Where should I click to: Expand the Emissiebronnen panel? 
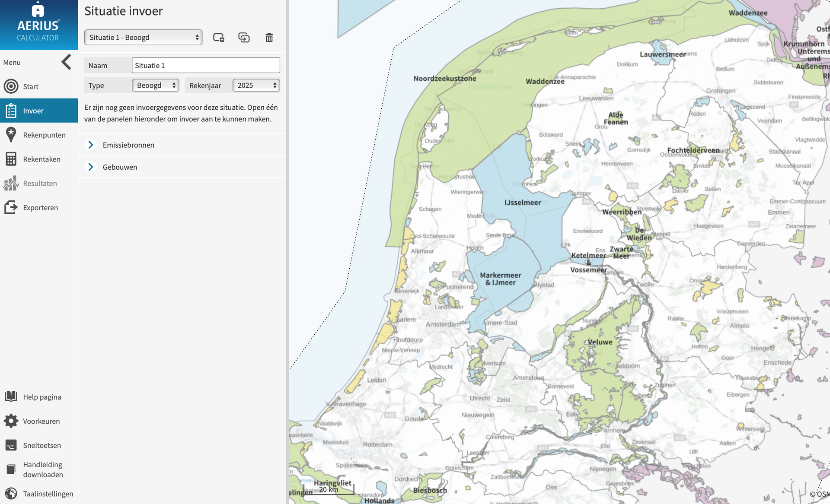click(x=128, y=145)
